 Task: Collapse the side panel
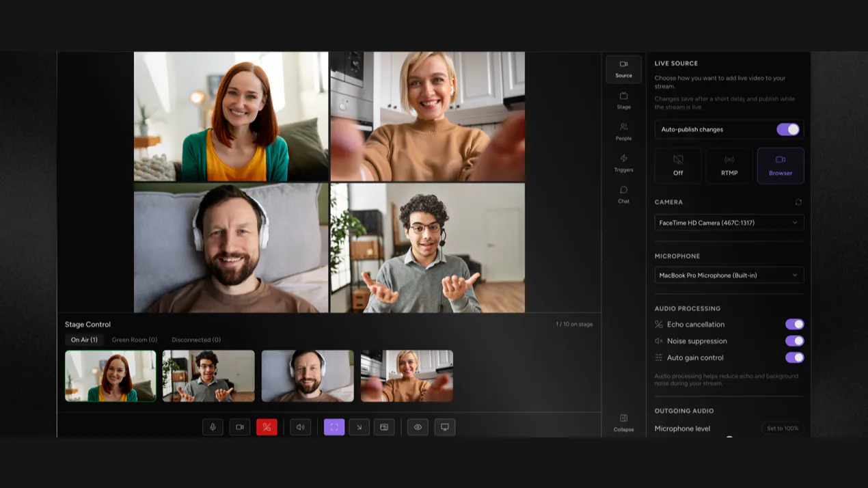tap(623, 422)
